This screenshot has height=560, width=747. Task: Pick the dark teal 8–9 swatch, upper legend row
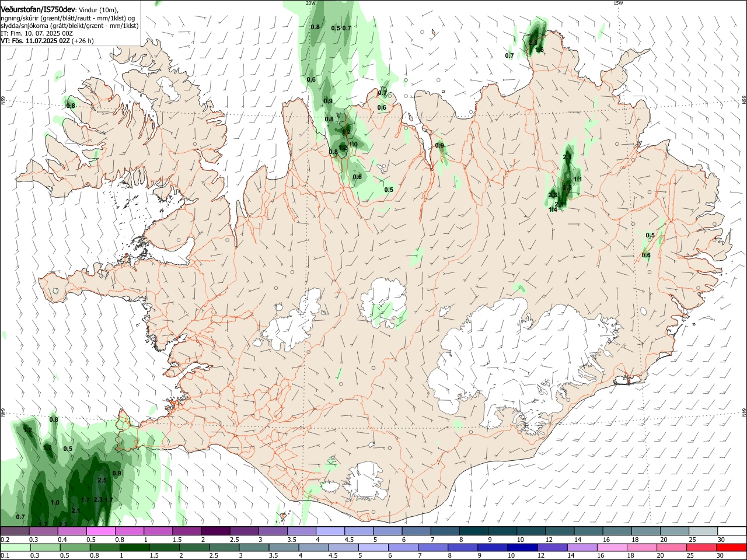473,531
